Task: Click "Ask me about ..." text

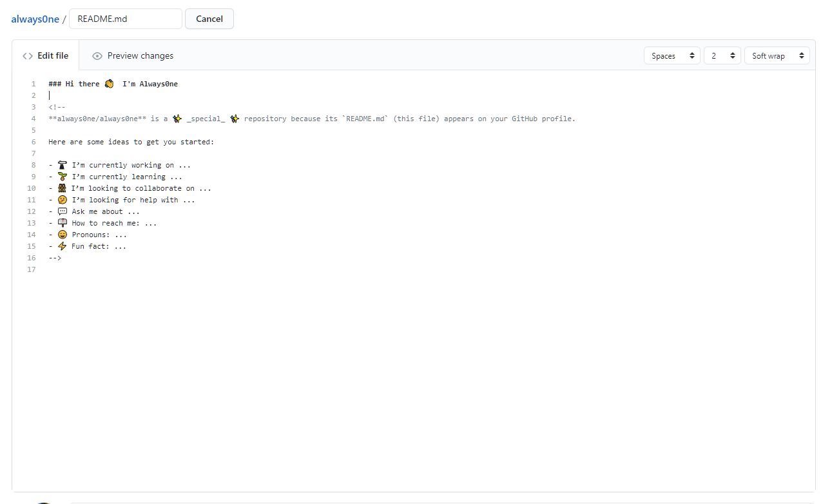Action: tap(106, 211)
